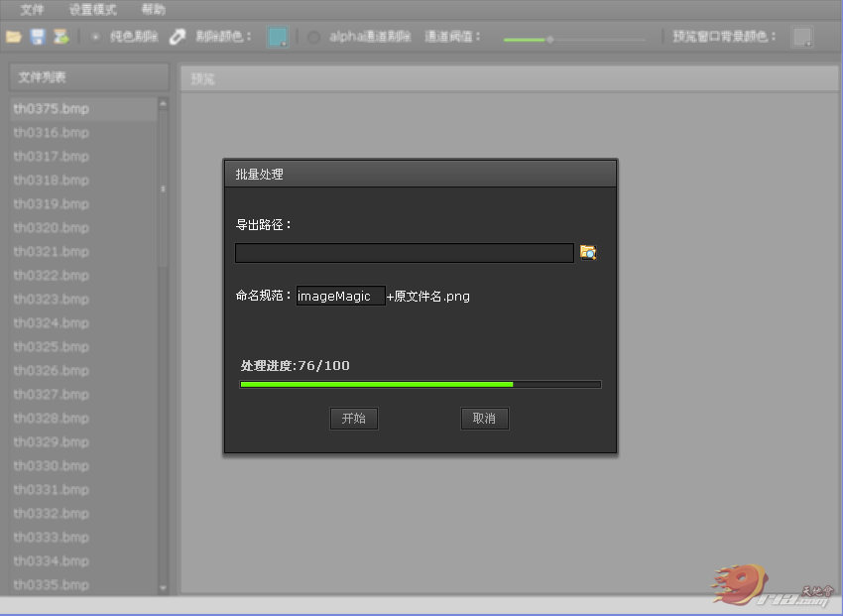The width and height of the screenshot is (843, 616).
Task: Click the file list scroll up arrow
Action: 163,103
